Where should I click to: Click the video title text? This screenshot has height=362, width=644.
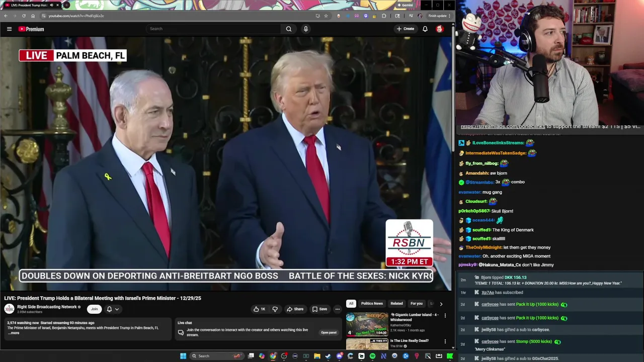103,298
